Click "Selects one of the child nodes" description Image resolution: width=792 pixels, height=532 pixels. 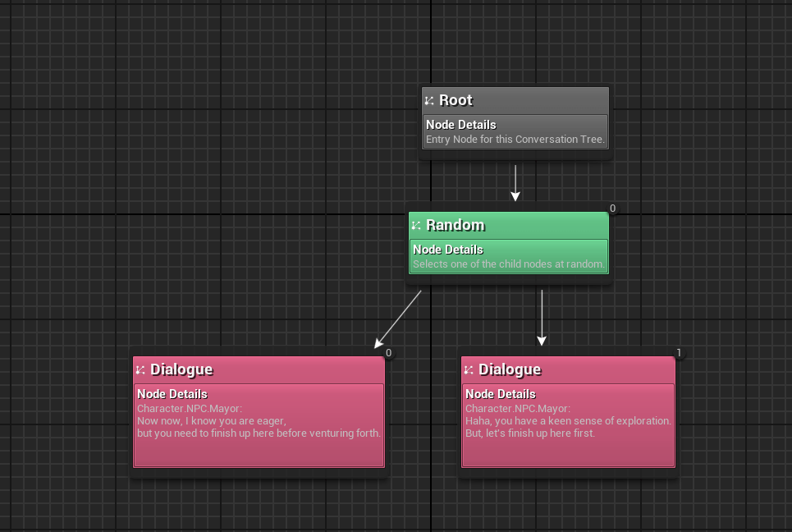[509, 264]
